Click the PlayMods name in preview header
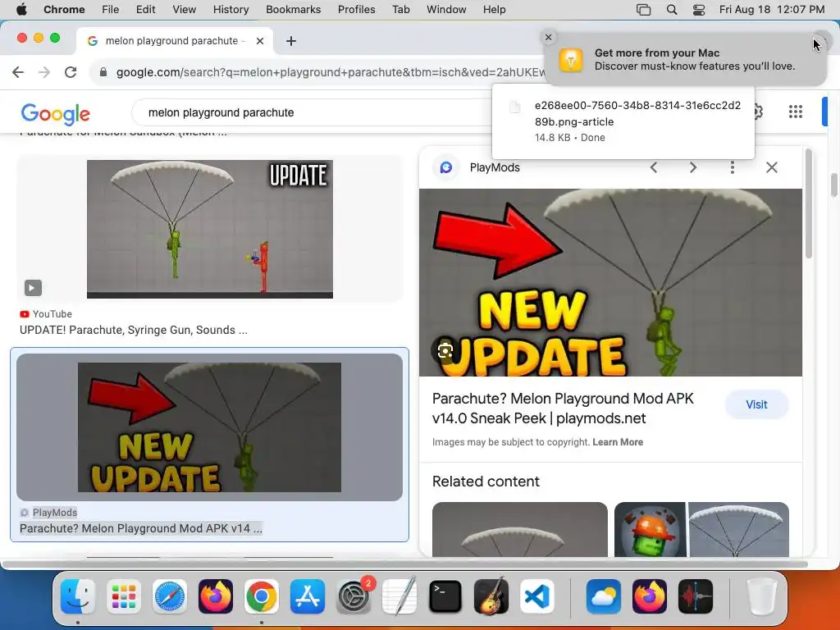The height and width of the screenshot is (630, 840). coord(495,167)
